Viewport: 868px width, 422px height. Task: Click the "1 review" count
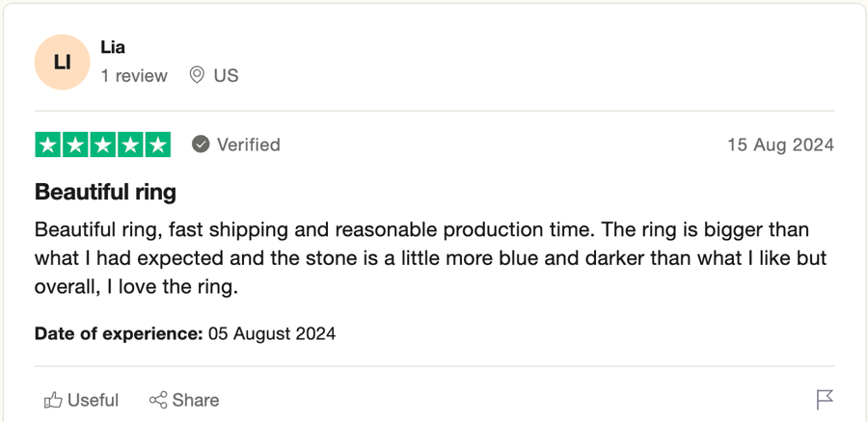point(134,75)
